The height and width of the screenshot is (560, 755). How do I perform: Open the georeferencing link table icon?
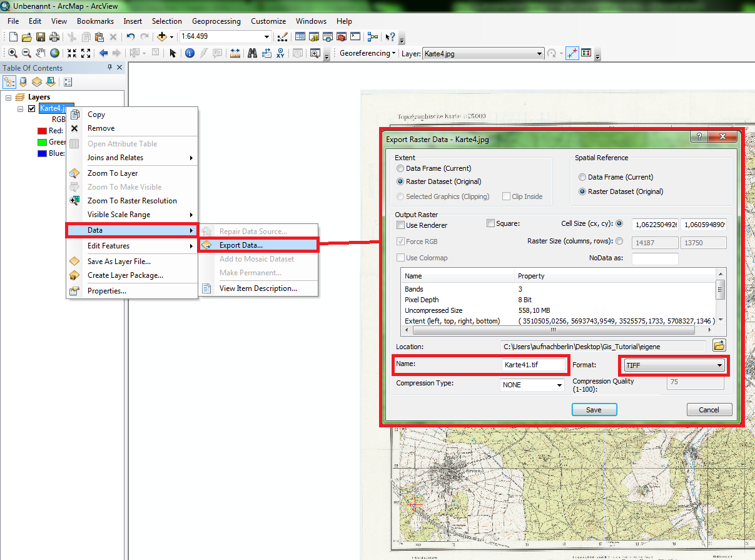pos(586,53)
